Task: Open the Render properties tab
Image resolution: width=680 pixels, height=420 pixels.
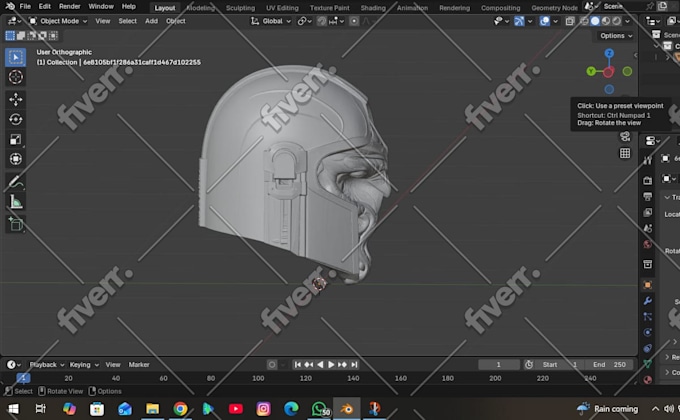Action: coord(647,180)
